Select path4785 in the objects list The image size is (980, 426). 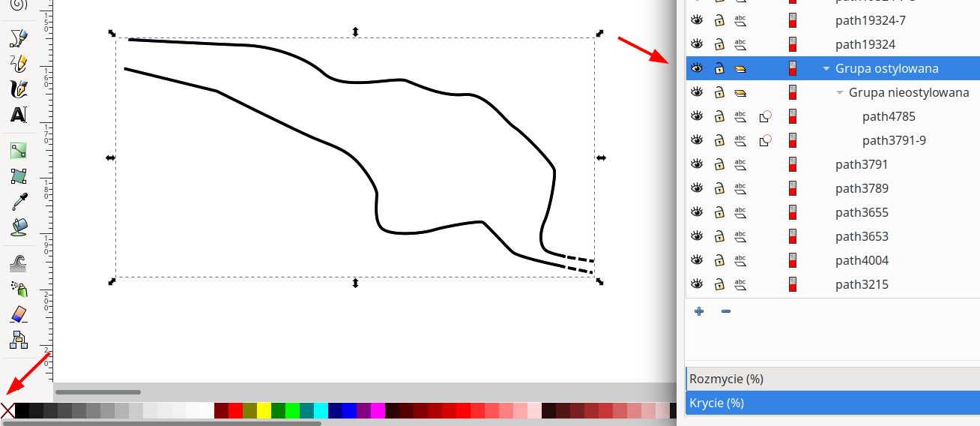click(889, 116)
